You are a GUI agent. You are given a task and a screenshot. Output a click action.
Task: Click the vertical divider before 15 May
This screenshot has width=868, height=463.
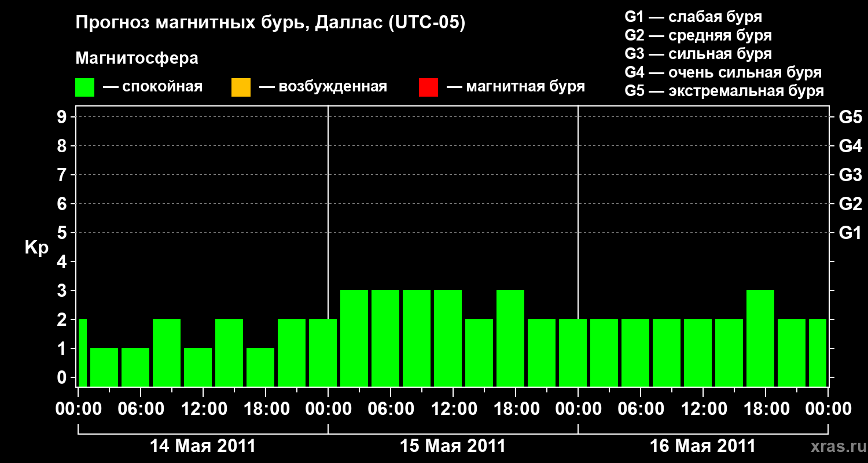pyautogui.click(x=328, y=246)
